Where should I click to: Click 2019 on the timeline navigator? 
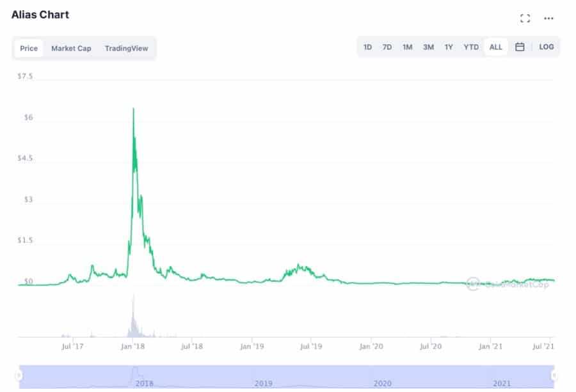point(263,383)
